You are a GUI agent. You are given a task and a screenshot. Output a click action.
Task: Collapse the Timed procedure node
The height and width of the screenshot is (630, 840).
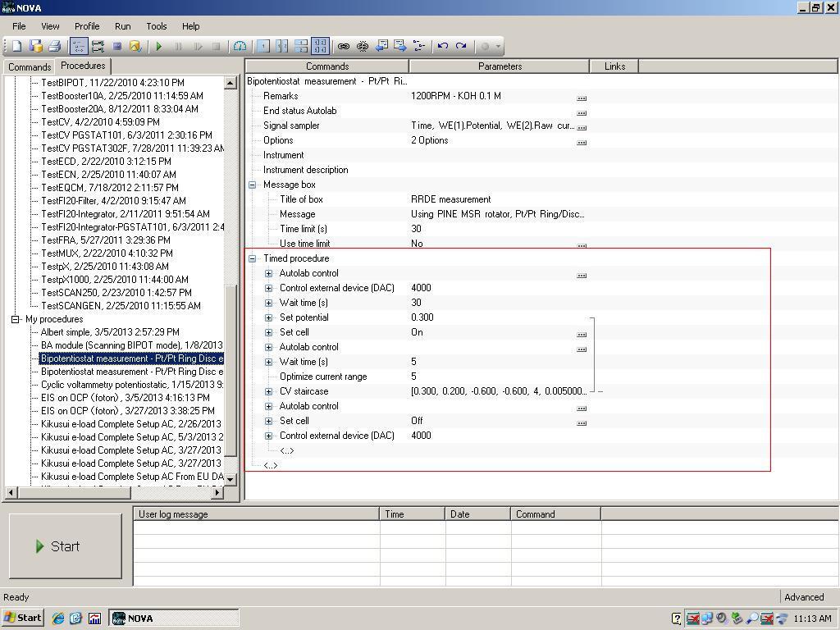coord(253,258)
